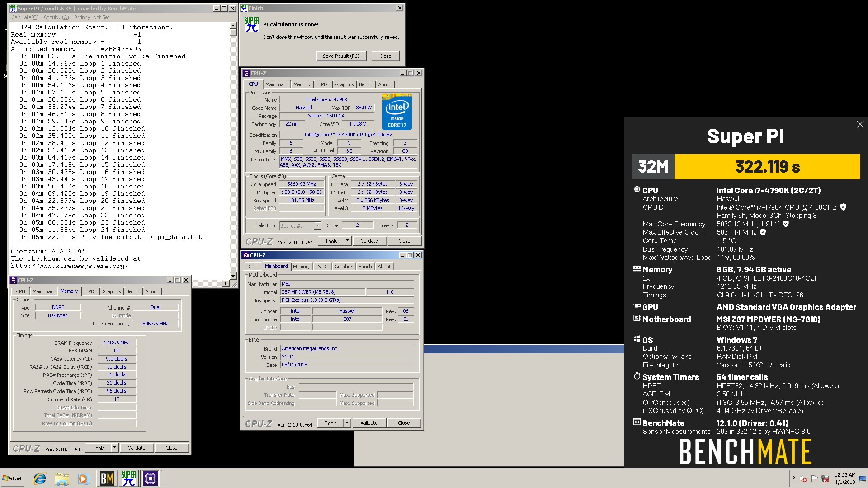Select Memory tab in CPU-Z CPU window
This screenshot has height=488, width=868.
click(302, 84)
